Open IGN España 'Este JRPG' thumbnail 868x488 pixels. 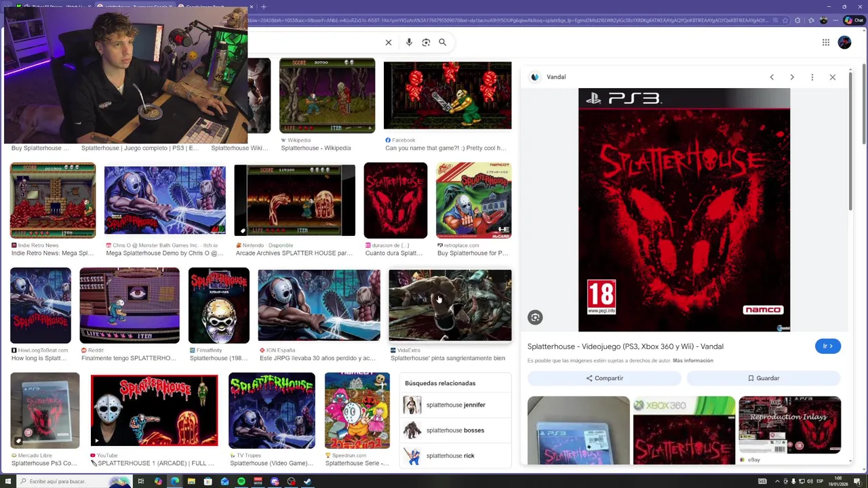(319, 306)
